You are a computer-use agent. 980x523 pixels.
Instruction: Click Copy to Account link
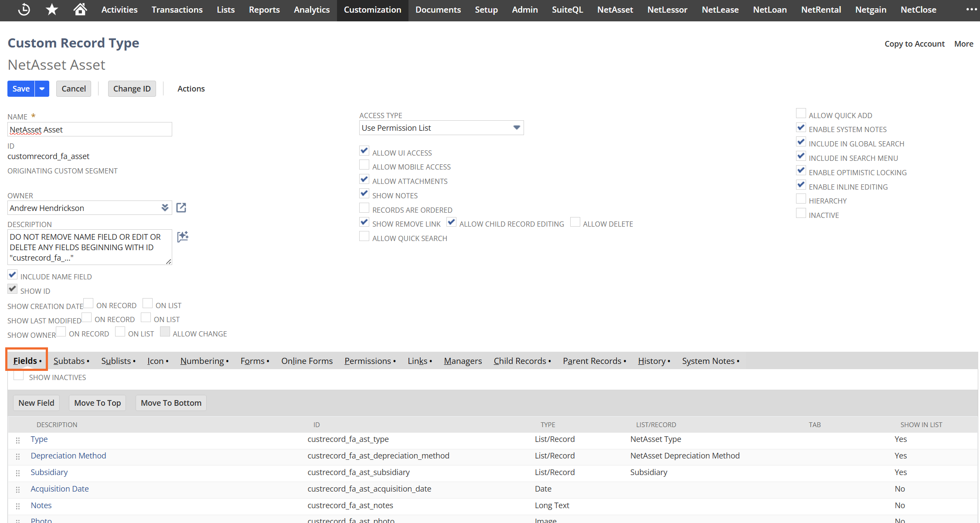click(x=914, y=44)
